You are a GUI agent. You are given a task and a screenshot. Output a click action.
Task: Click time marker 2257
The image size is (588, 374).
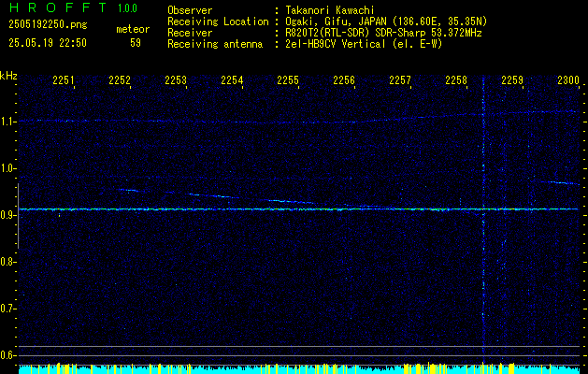click(400, 80)
